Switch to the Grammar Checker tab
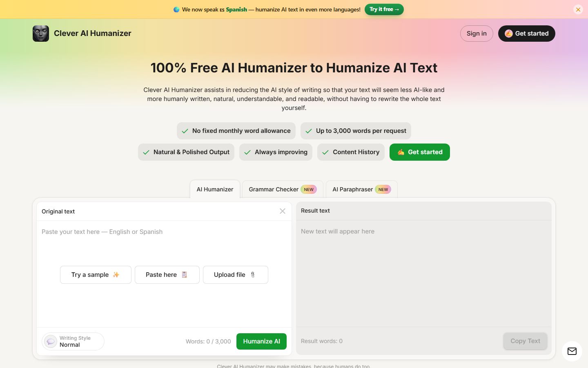Viewport: 588px width, 368px height. (x=283, y=189)
